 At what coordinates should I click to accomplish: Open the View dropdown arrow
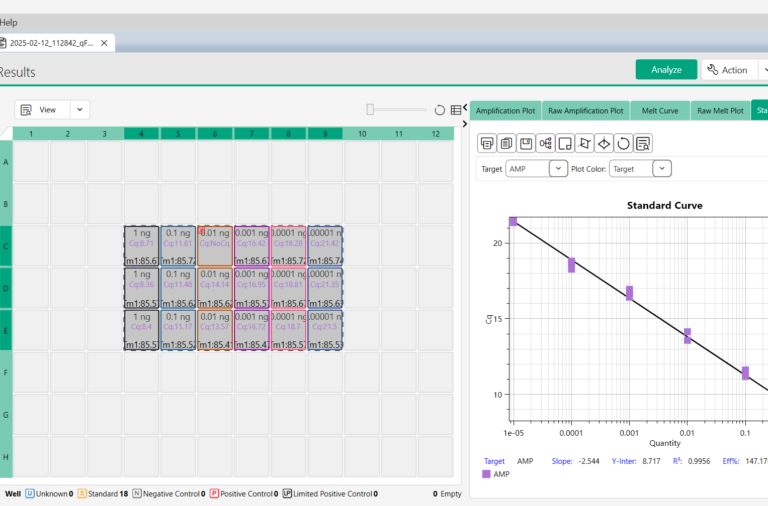coord(79,110)
